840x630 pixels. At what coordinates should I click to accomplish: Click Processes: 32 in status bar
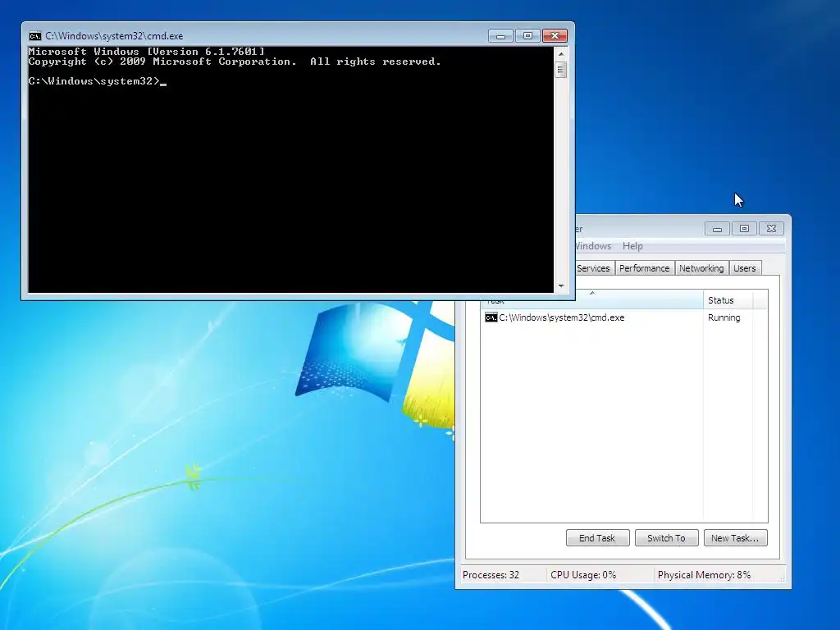491,575
